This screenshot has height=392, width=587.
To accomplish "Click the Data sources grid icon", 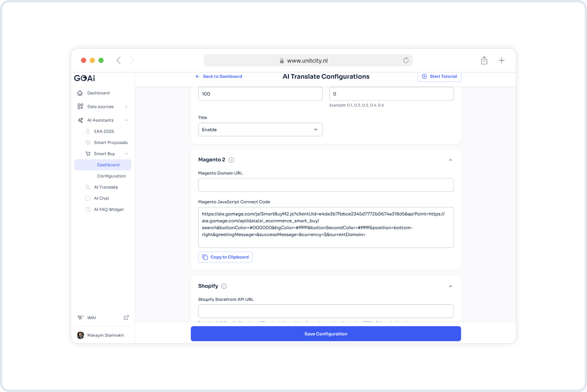I will 80,107.
